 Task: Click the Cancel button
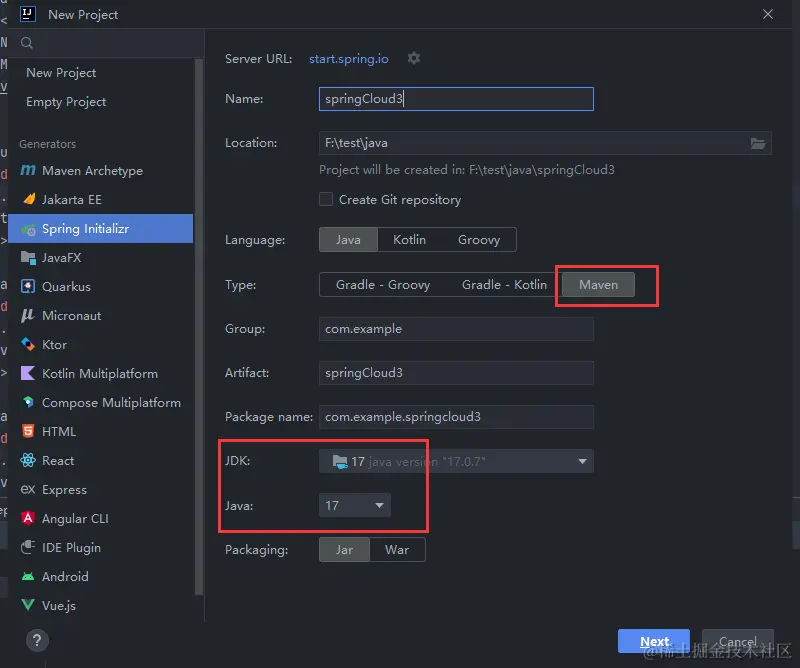[738, 641]
